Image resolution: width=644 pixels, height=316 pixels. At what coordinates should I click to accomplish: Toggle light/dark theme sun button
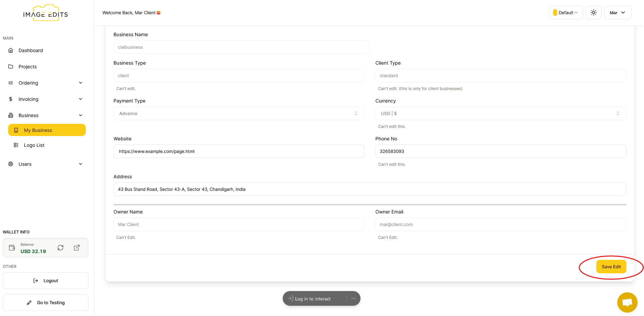tap(593, 13)
